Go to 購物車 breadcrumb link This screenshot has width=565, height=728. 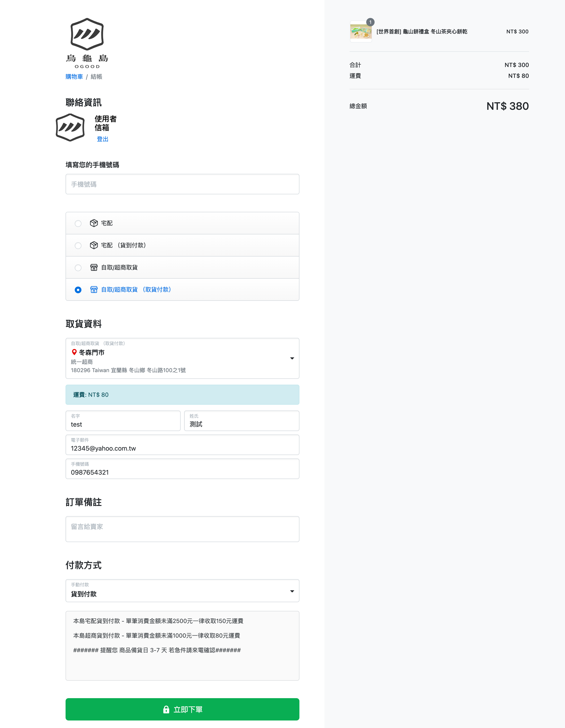[74, 77]
